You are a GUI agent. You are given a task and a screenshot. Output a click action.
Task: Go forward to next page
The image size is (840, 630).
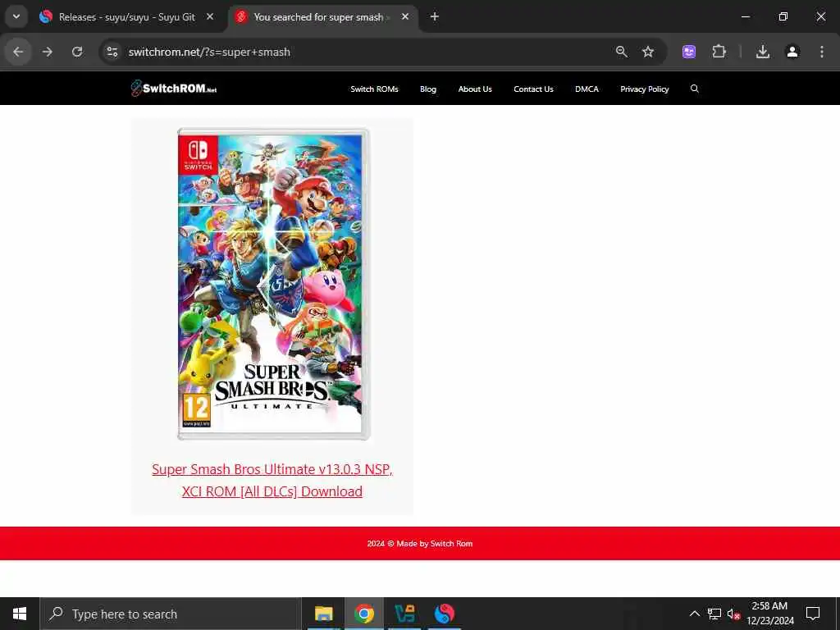coord(48,52)
